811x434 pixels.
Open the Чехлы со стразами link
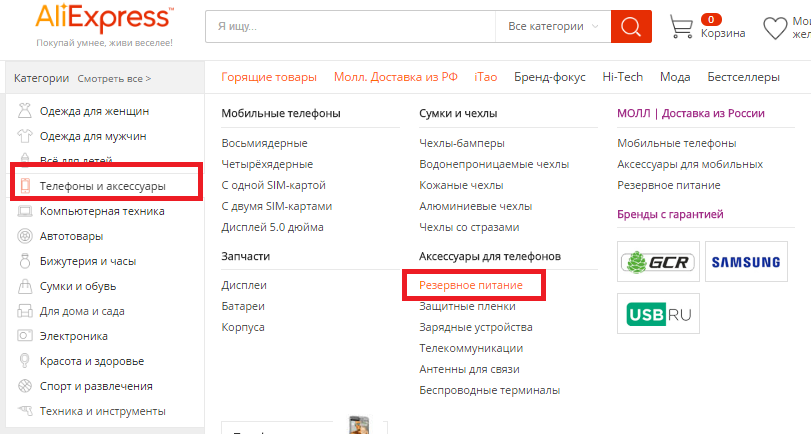pyautogui.click(x=469, y=227)
